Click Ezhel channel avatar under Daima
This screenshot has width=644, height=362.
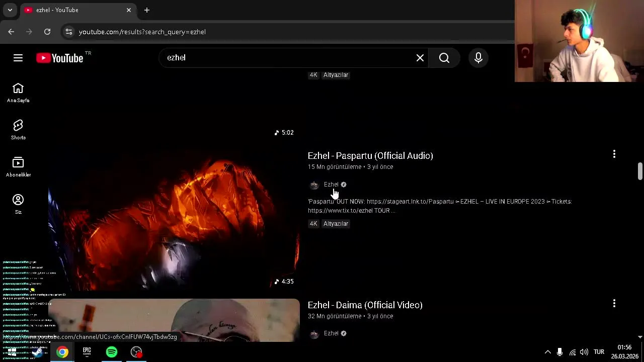pyautogui.click(x=314, y=334)
